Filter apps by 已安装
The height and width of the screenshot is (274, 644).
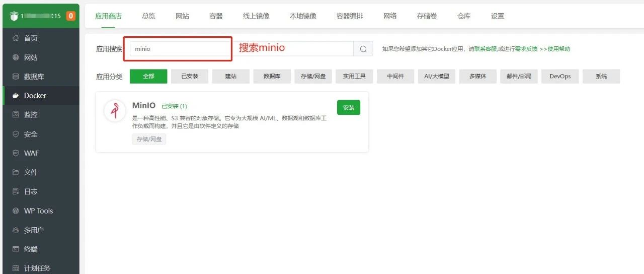point(190,76)
